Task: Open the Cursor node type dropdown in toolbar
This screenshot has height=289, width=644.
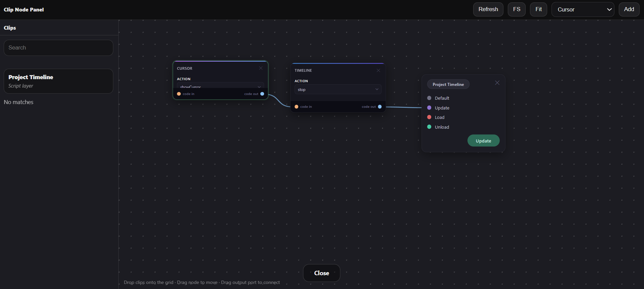Action: point(582,9)
